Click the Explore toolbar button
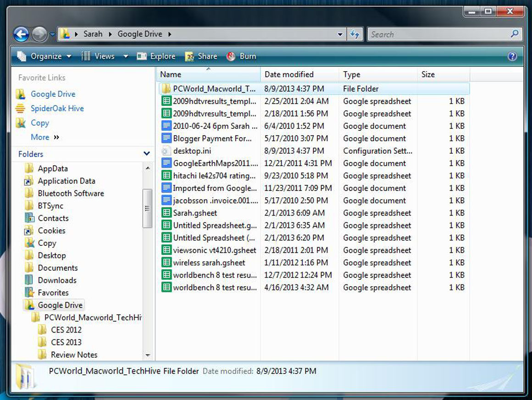This screenshot has width=532, height=400. [156, 56]
